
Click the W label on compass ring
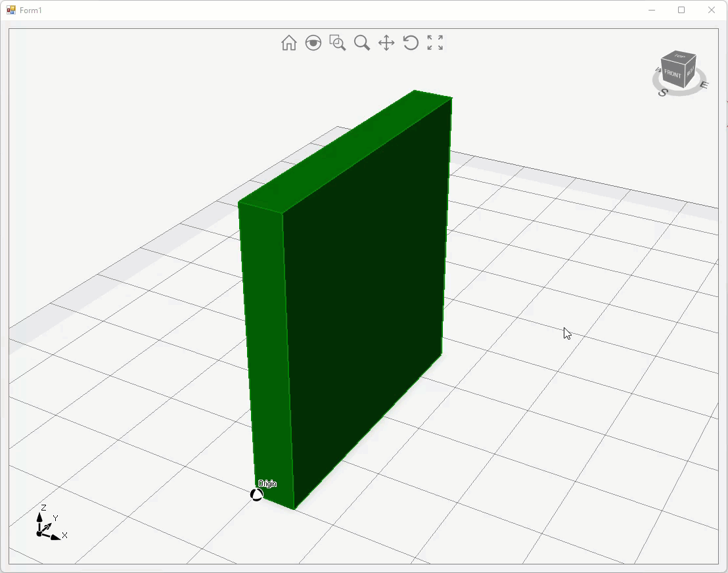[658, 69]
